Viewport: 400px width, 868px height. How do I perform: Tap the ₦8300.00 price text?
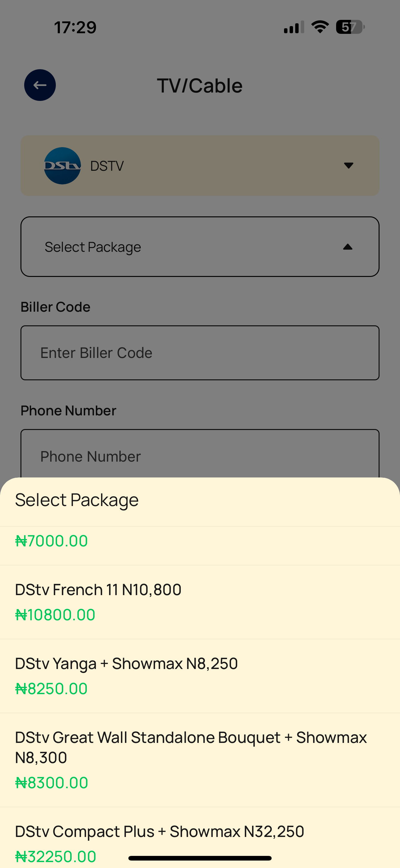click(x=51, y=782)
